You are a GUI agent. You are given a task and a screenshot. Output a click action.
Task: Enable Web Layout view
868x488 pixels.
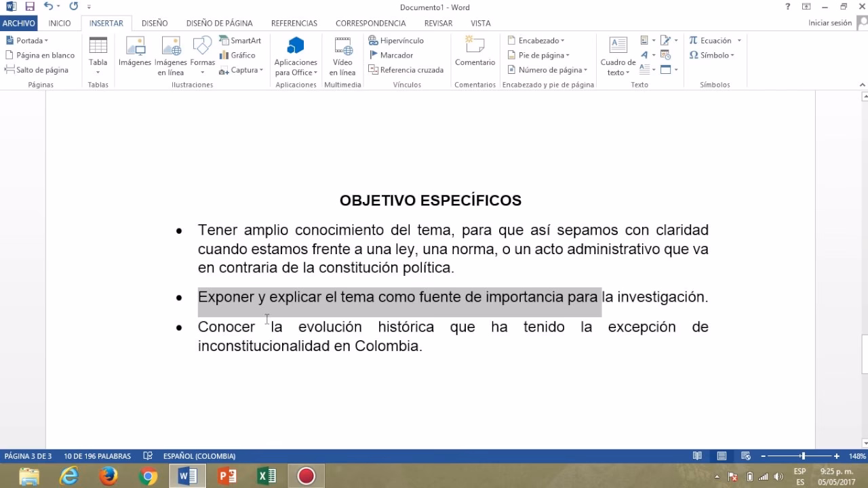click(745, 455)
